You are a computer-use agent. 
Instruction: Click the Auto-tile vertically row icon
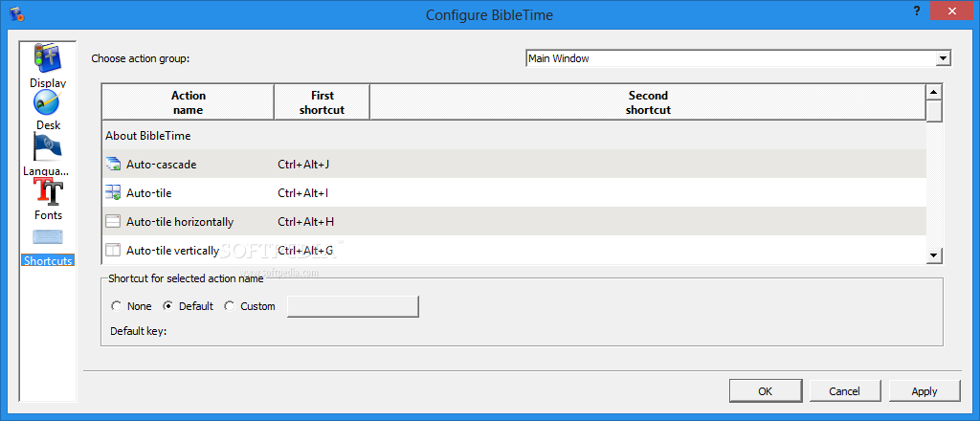click(x=113, y=251)
